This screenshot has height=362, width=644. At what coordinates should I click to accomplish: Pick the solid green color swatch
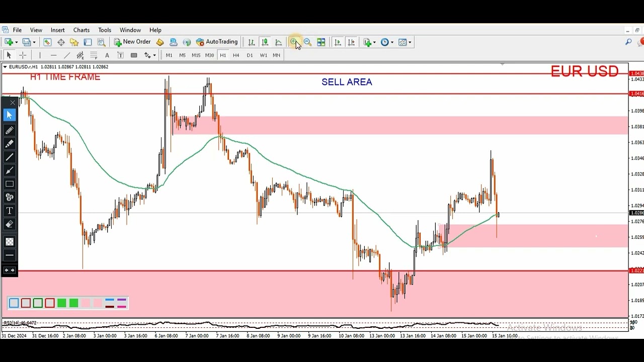pos(62,303)
